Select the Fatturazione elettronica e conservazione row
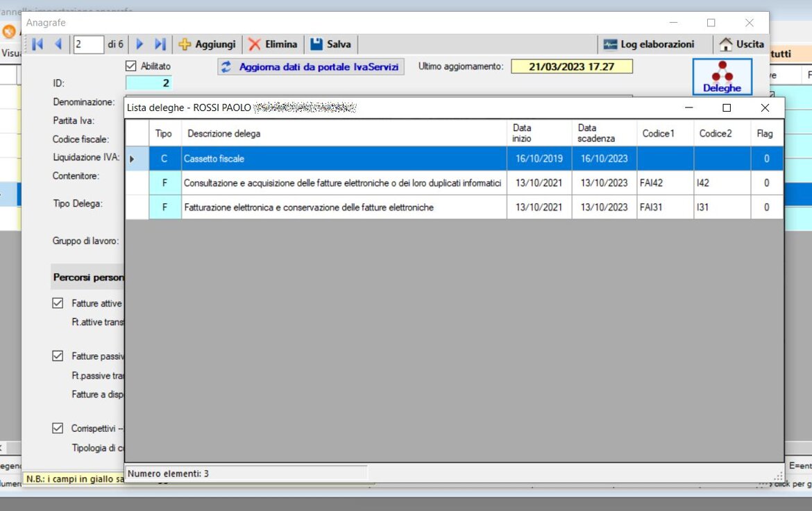Screen dimensions: 812x511 344,207
